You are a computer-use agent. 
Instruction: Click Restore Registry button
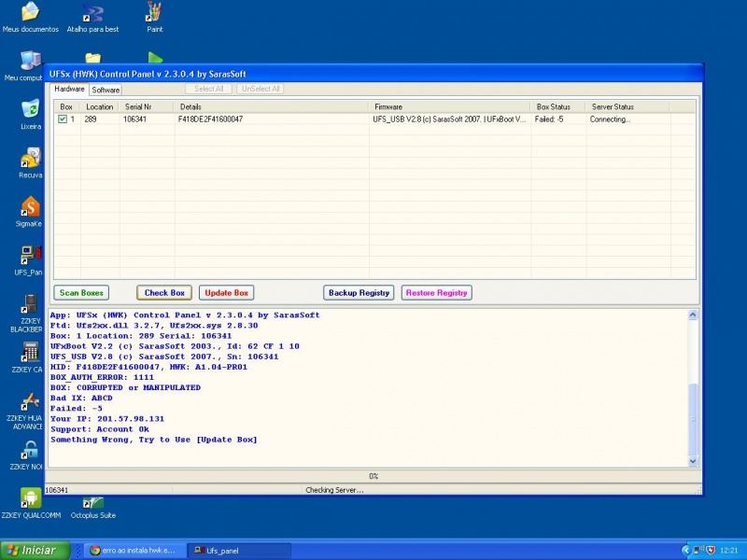coord(436,293)
